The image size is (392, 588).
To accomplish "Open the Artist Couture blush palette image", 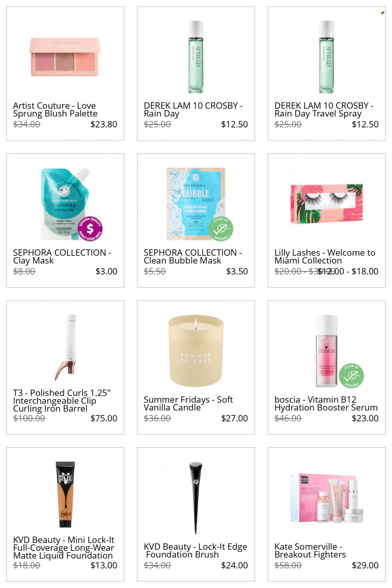I will 65,57.
